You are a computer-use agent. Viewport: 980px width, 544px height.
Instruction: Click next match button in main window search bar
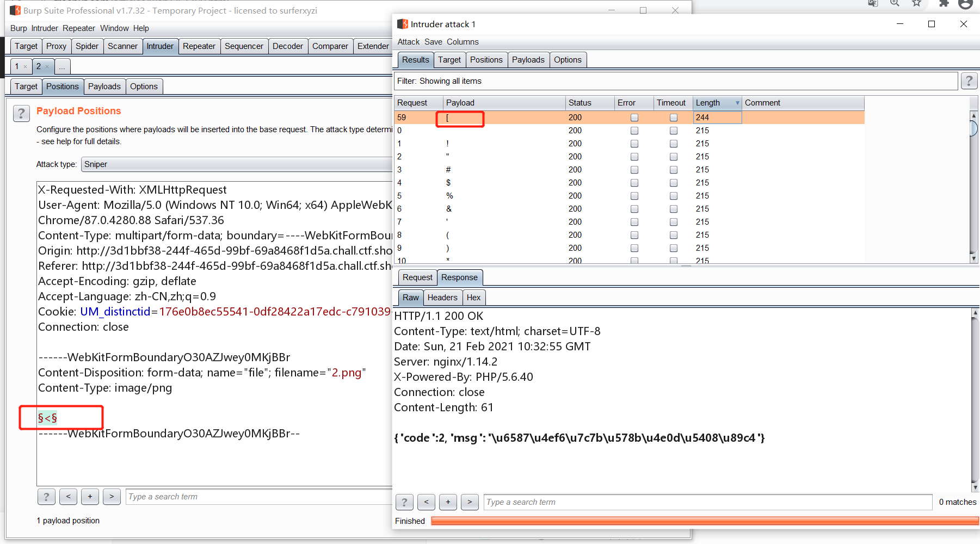click(112, 497)
